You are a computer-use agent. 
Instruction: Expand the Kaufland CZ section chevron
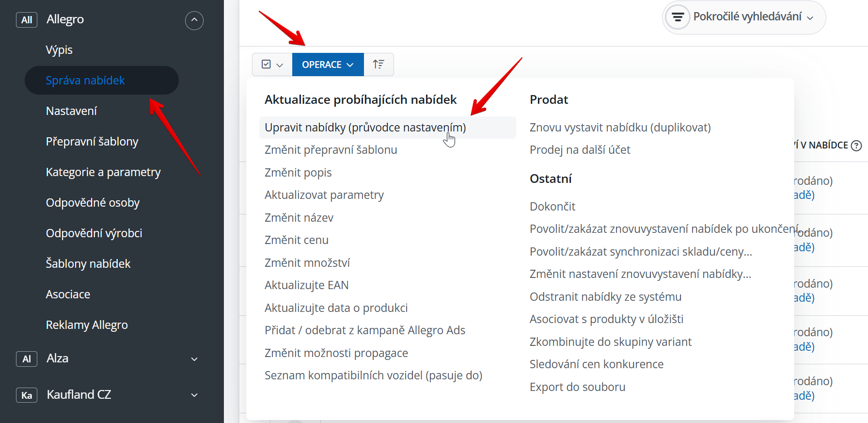pyautogui.click(x=194, y=395)
